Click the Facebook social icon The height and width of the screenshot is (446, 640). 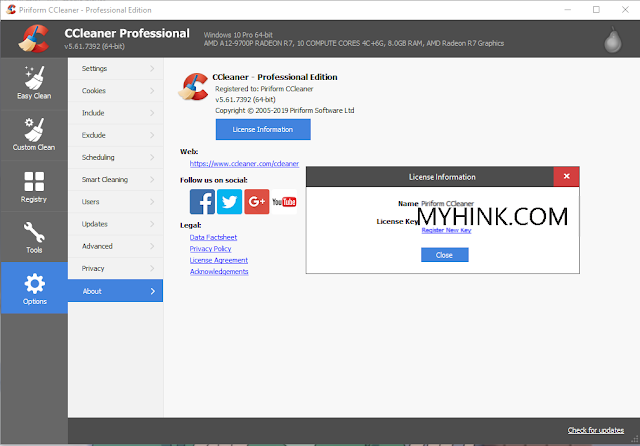coord(202,202)
